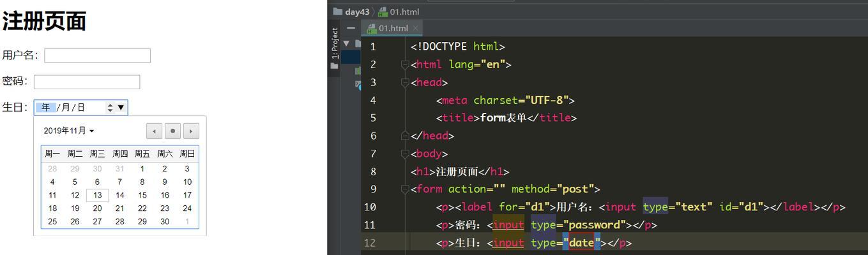This screenshot has height=255, width=868.
Task: Close the 01.html editor tab
Action: click(x=415, y=28)
